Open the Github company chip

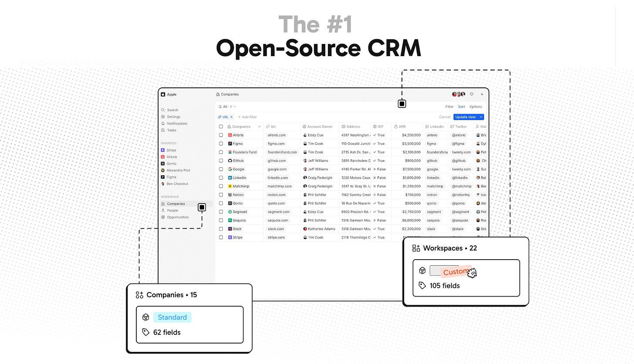(236, 160)
